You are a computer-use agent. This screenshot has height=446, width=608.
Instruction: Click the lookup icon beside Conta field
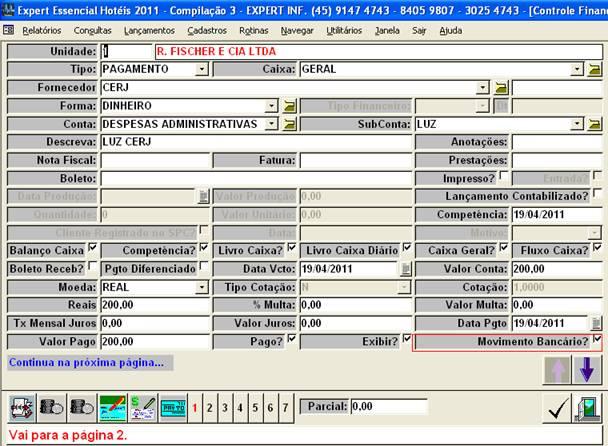290,124
